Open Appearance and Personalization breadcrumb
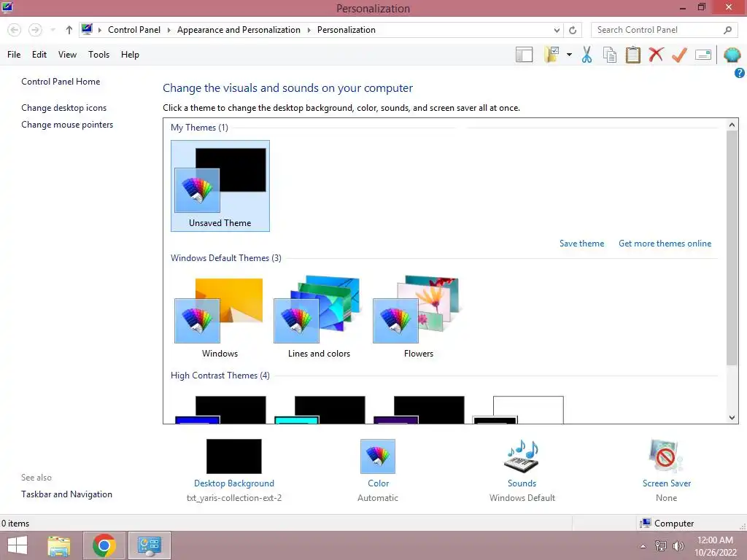The image size is (747, 560). (239, 29)
